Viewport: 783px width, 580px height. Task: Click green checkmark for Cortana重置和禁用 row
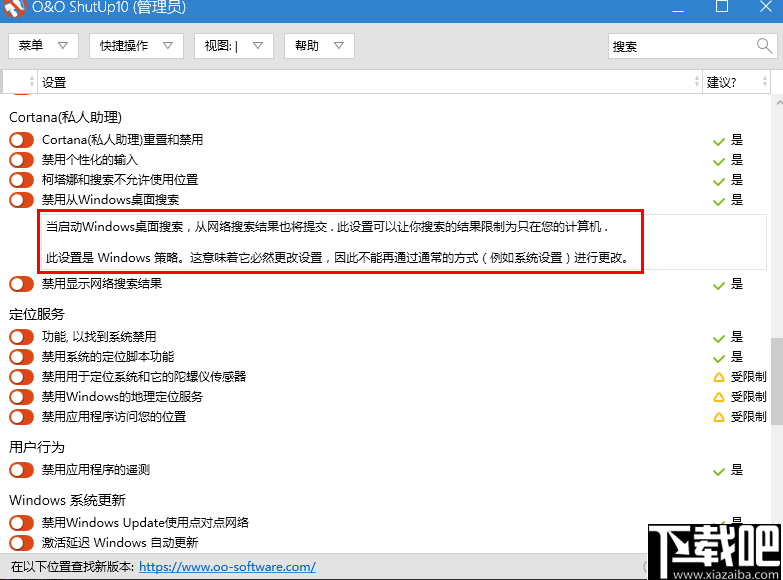click(719, 141)
